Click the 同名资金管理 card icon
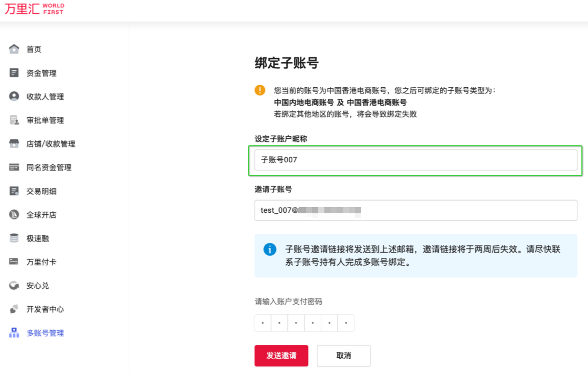 [14, 167]
